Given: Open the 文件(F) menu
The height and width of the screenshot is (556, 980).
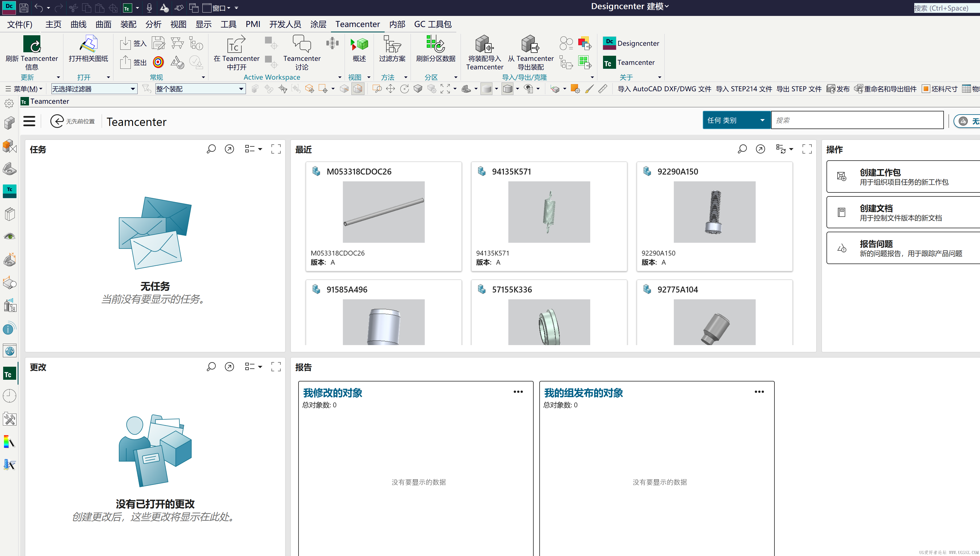Looking at the screenshot, I should pyautogui.click(x=20, y=24).
